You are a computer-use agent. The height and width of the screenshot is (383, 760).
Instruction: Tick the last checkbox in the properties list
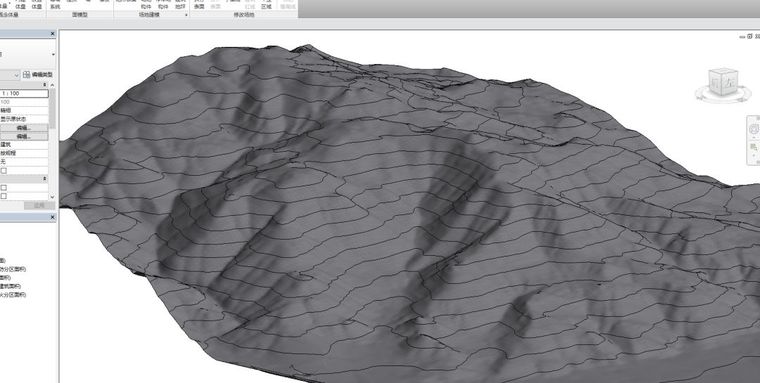[4, 196]
